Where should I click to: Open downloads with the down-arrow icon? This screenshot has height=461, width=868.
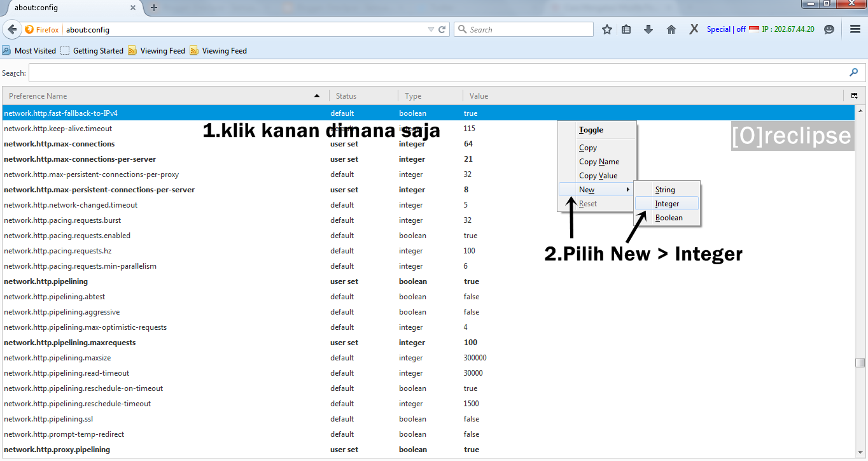click(648, 29)
